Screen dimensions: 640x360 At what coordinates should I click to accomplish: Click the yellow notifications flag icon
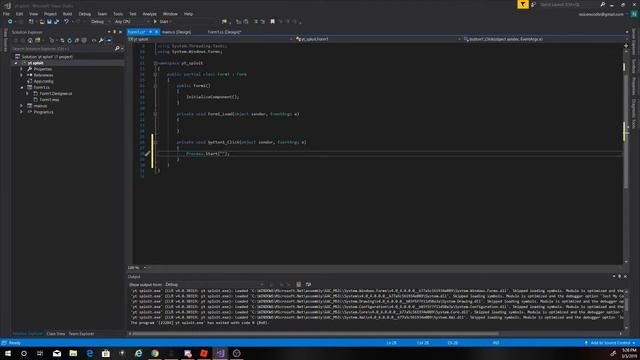click(x=523, y=4)
